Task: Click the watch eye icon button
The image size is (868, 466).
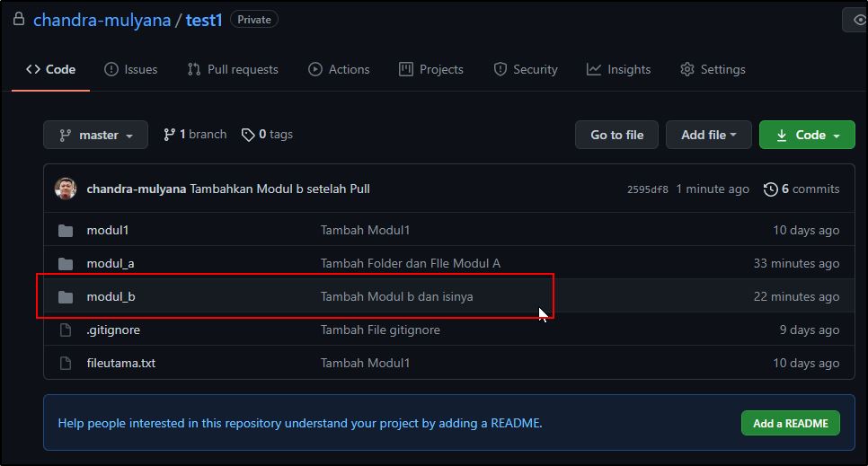Action: (859, 20)
